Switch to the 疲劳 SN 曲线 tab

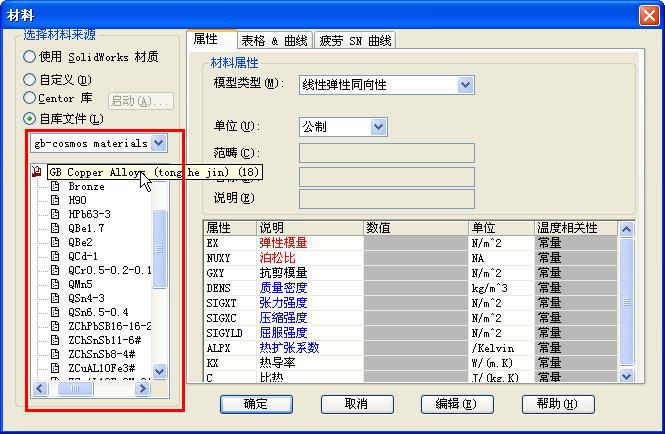[355, 41]
